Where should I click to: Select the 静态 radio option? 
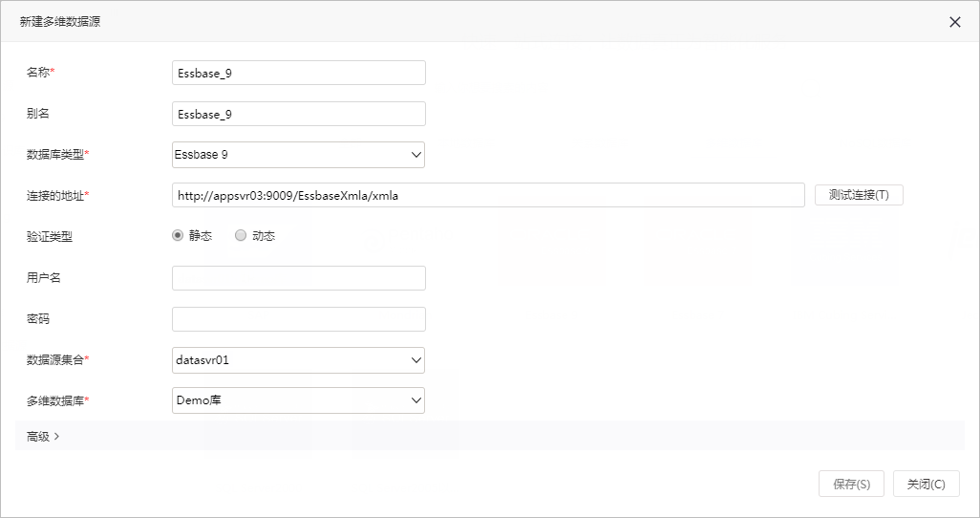point(178,235)
